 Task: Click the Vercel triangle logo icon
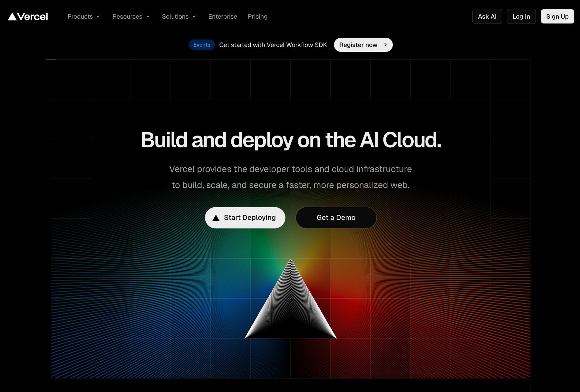pos(12,17)
